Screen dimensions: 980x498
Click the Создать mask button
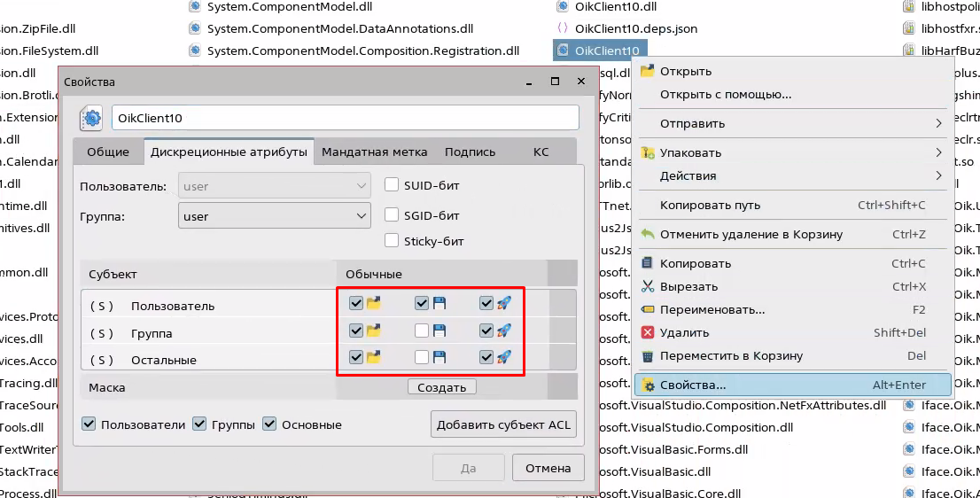442,387
